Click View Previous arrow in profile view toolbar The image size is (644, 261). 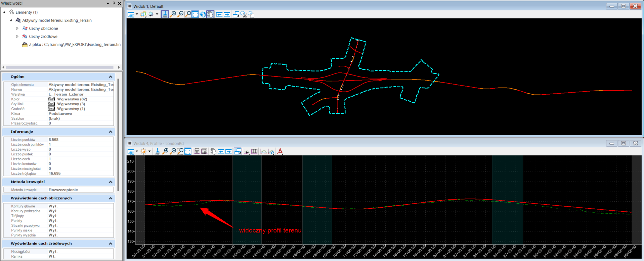click(x=221, y=152)
